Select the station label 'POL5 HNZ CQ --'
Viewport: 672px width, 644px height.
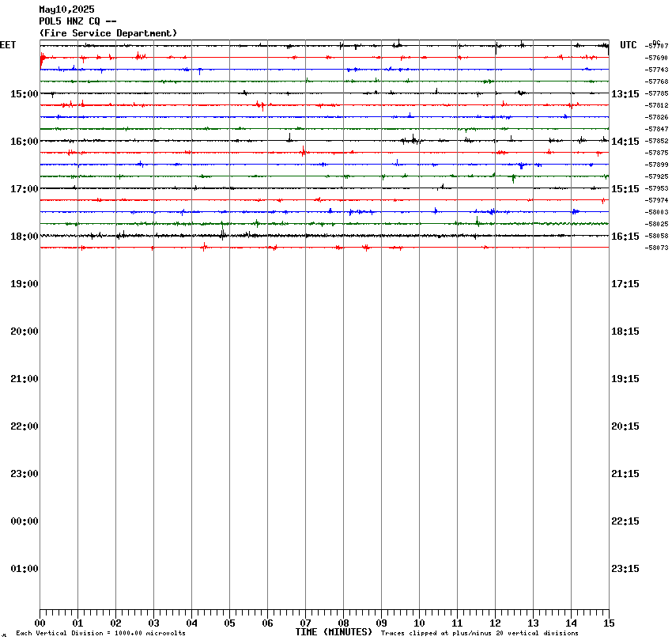tap(77, 21)
